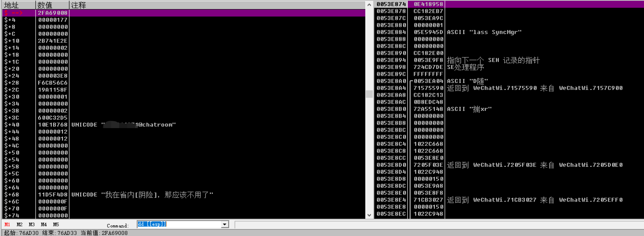Click the Command: label
This screenshot has width=644, height=236.
click(x=118, y=226)
